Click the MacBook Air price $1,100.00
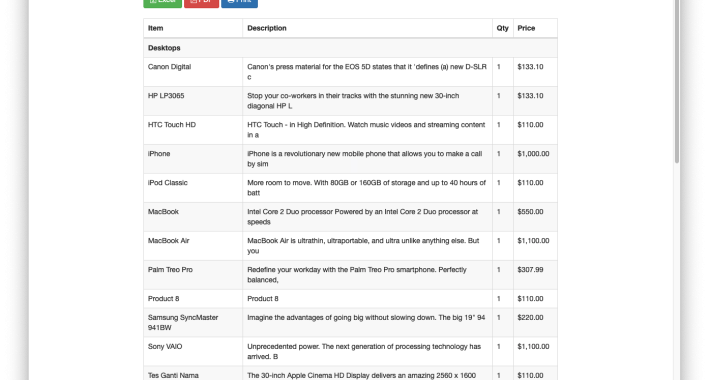The width and height of the screenshot is (710, 380). [x=533, y=241]
